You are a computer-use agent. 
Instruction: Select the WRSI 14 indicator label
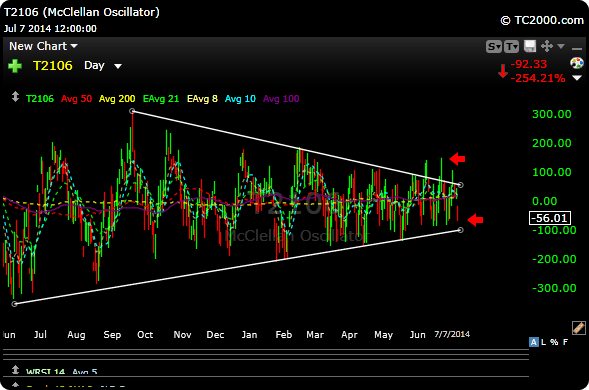[45, 372]
